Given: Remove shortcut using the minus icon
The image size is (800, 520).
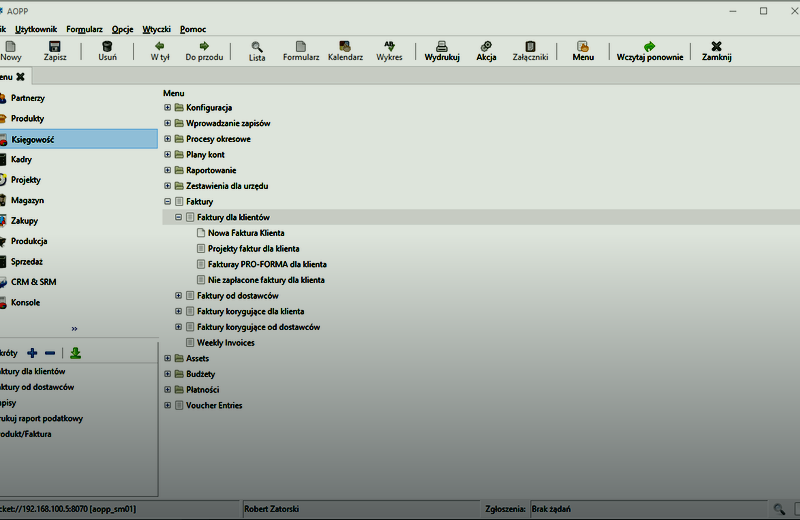Looking at the screenshot, I should tap(50, 353).
